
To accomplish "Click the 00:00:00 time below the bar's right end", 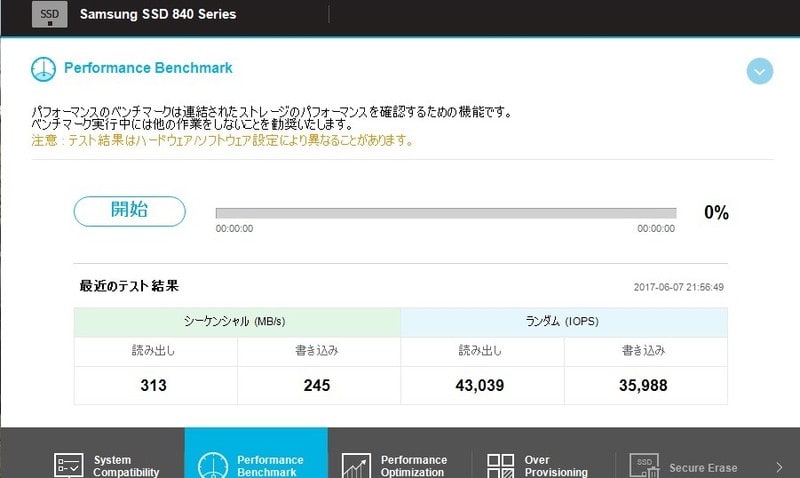I will pyautogui.click(x=656, y=229).
